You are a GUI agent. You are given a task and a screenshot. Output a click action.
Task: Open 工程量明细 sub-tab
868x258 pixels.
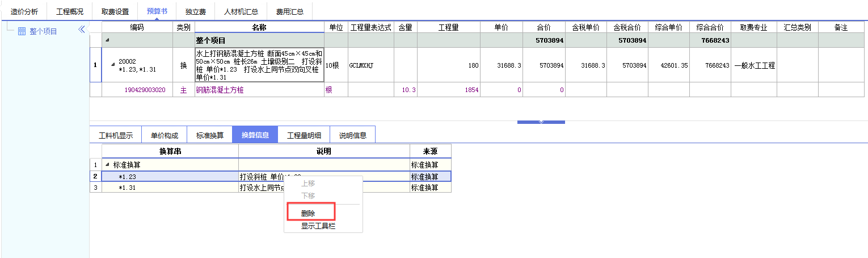pyautogui.click(x=304, y=135)
